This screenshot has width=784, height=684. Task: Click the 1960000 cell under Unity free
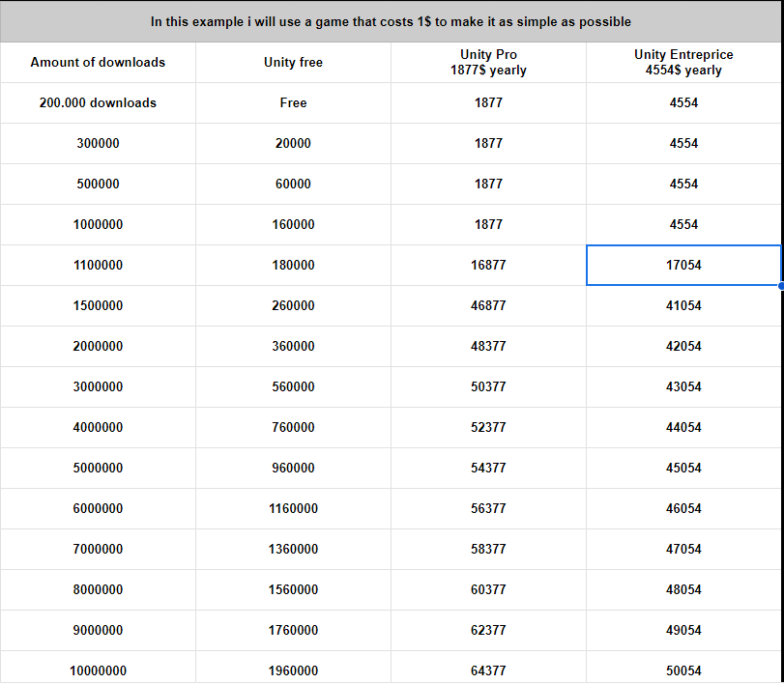pos(293,670)
